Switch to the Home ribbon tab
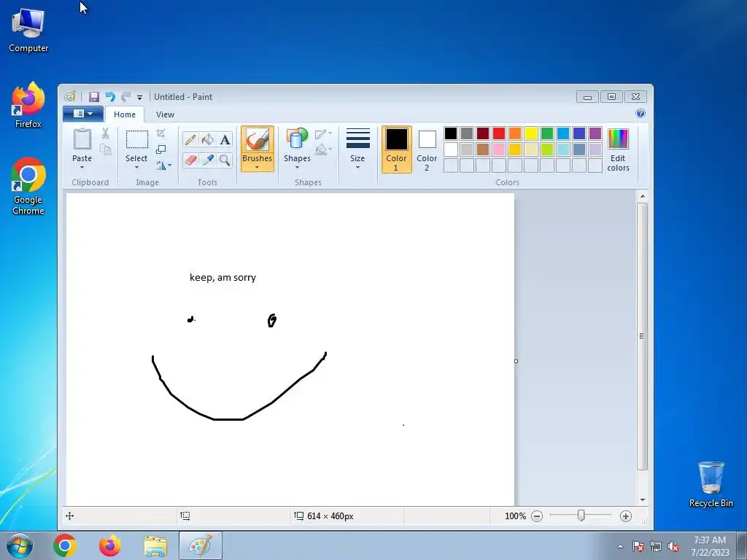 coord(125,114)
